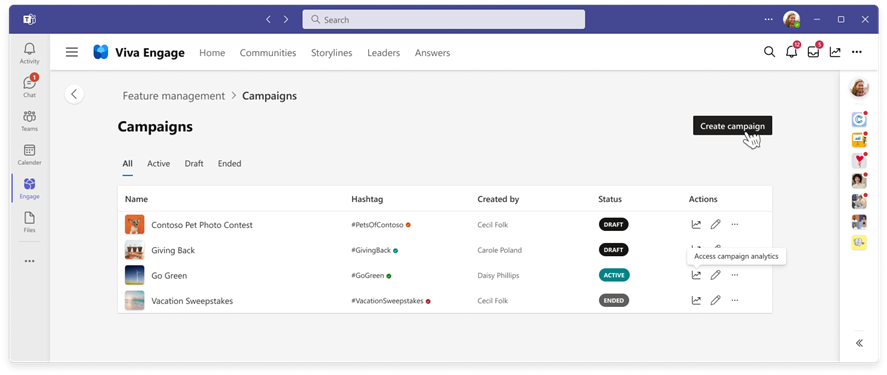The image size is (887, 375).
Task: Click the Name column header
Action: (x=136, y=199)
